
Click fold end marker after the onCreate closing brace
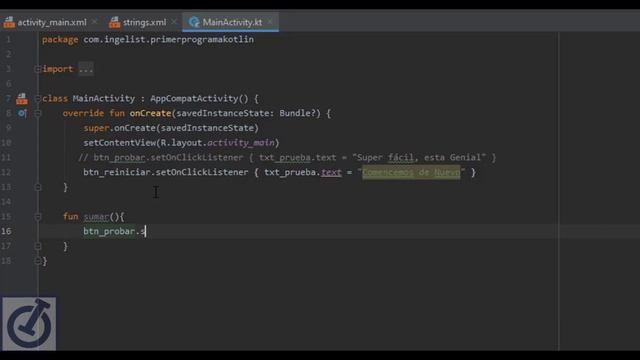pos(38,187)
